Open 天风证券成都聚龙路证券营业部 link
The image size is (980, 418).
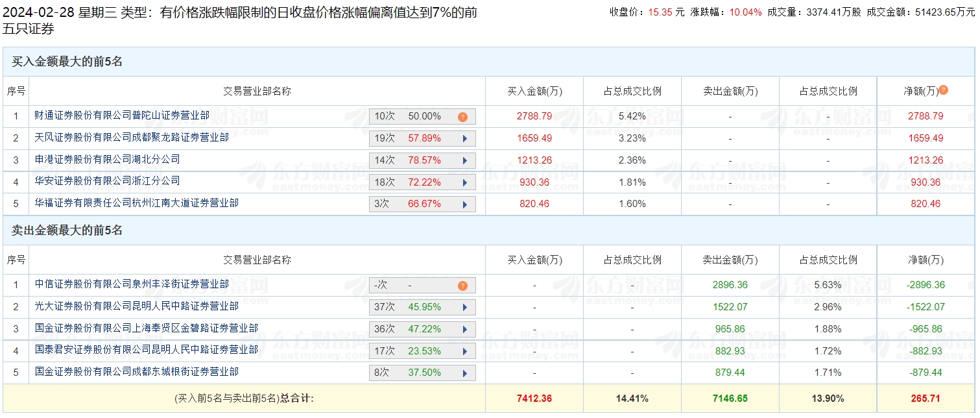tap(132, 138)
